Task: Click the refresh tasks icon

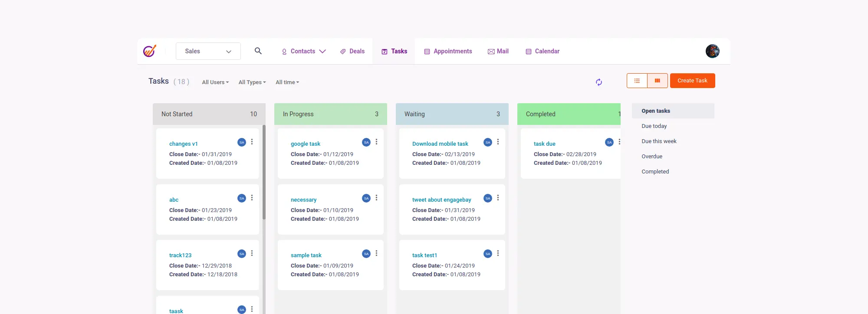Action: tap(599, 82)
